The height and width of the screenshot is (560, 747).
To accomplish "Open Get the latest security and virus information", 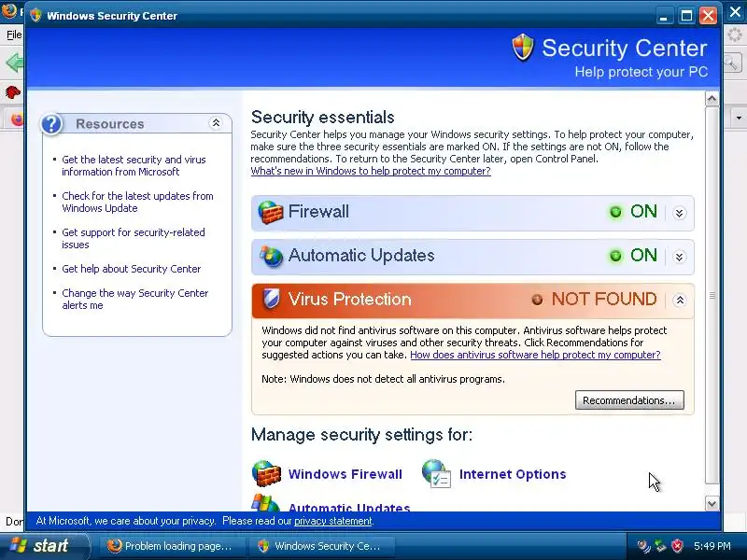I will click(x=134, y=166).
